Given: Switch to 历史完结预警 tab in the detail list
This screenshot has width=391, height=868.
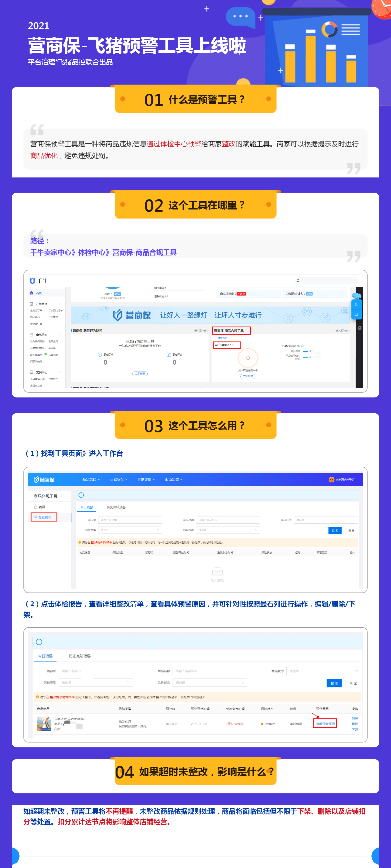Looking at the screenshot, I should click(x=80, y=656).
